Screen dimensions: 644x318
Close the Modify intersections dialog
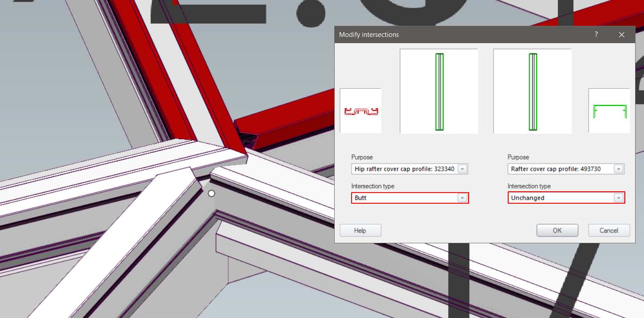coord(621,35)
